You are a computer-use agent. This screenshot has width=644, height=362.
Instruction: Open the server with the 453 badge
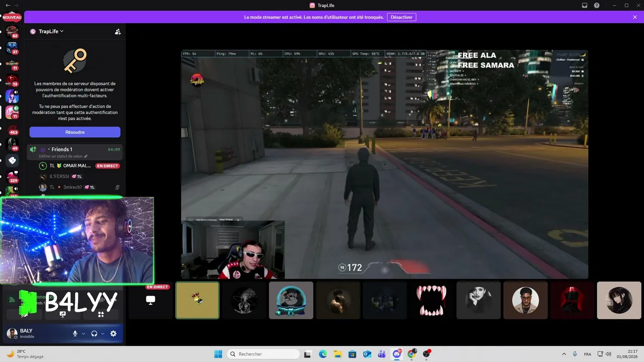tap(11, 129)
